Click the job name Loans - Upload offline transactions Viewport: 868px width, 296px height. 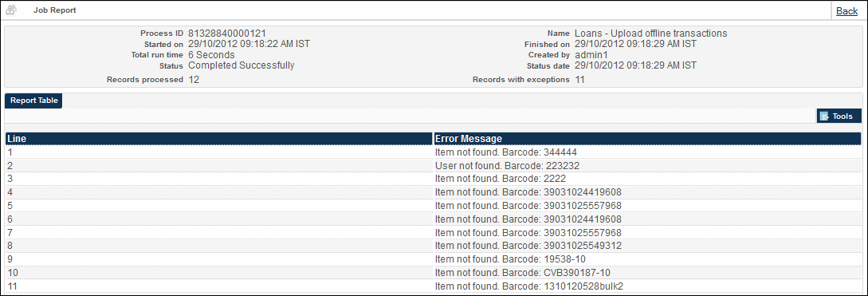(651, 34)
